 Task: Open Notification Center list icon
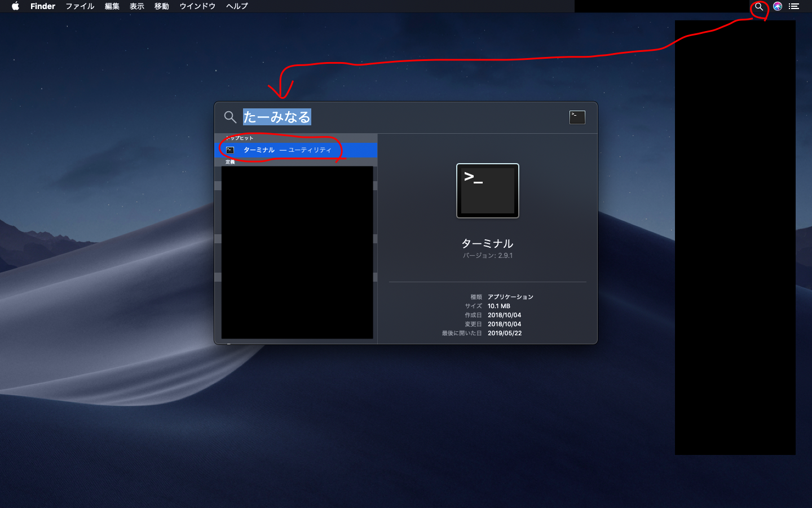794,6
